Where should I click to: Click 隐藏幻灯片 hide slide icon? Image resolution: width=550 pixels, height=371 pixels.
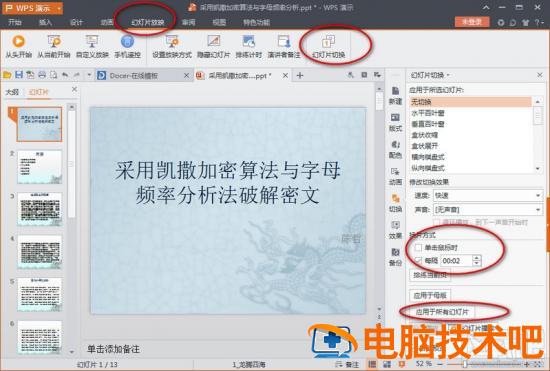tap(213, 41)
